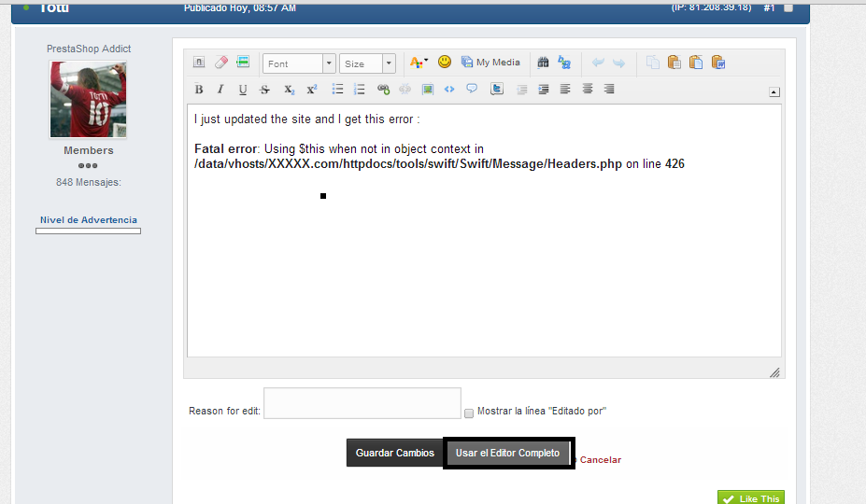Open the find binoculars tool

point(543,63)
